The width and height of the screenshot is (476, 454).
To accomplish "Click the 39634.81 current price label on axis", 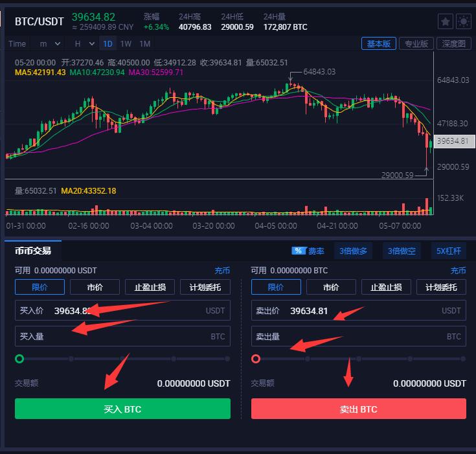I will 454,141.
